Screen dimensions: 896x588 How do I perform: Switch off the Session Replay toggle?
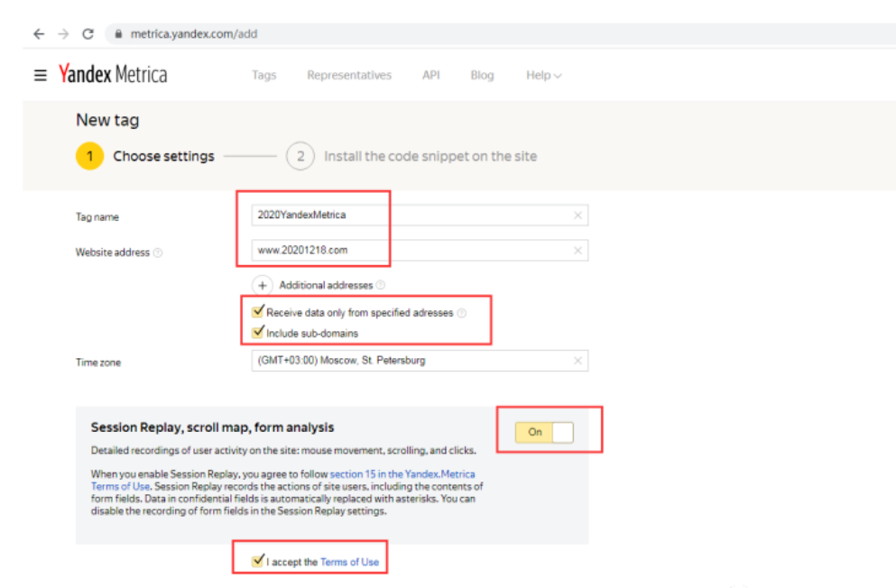[544, 432]
